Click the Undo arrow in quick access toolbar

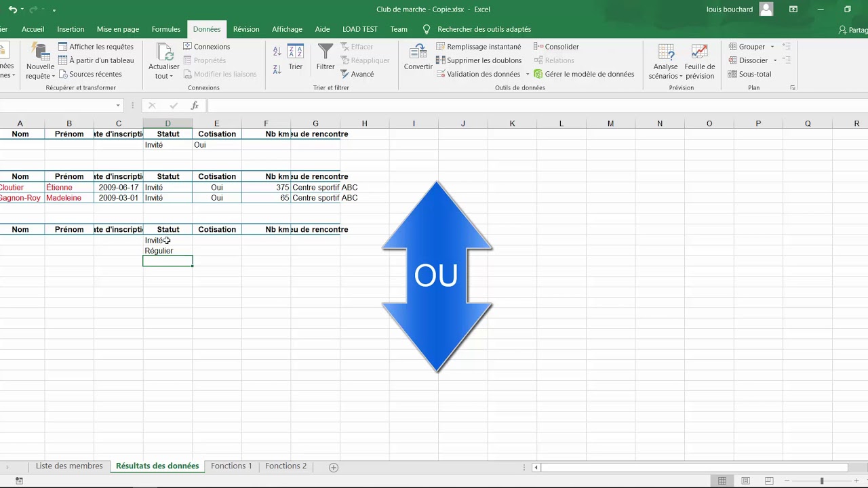point(13,9)
